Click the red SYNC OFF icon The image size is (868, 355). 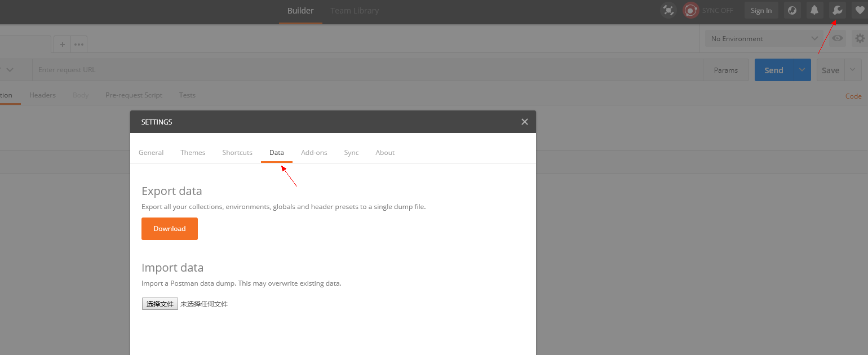tap(691, 10)
